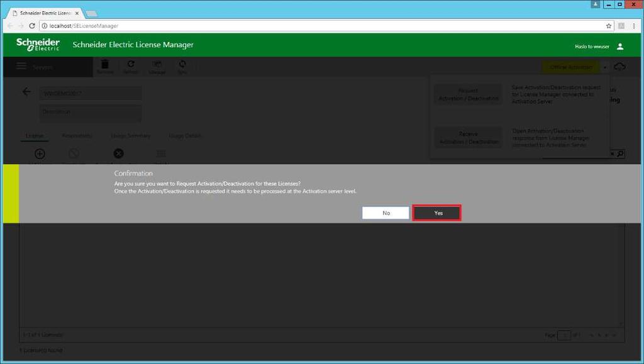Click the black X circle icon
644x364 pixels.
pos(119,153)
